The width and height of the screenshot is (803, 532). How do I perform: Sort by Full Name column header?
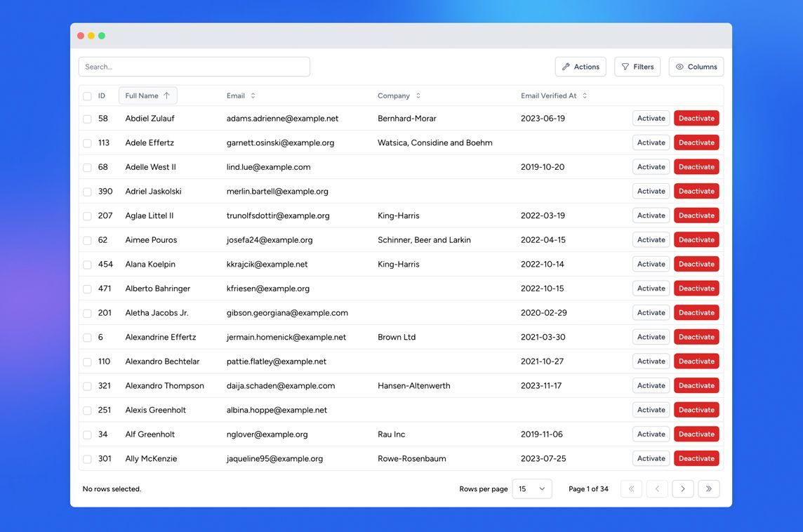[148, 95]
